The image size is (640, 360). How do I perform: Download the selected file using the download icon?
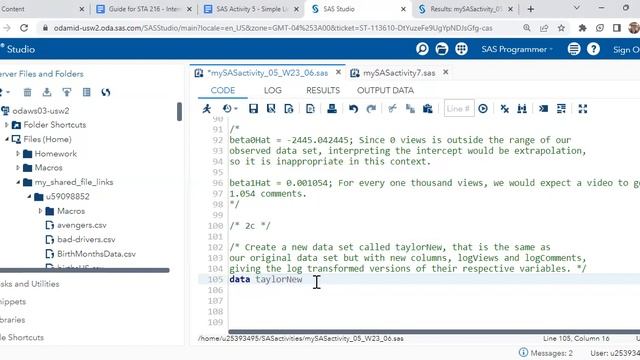pos(47,92)
